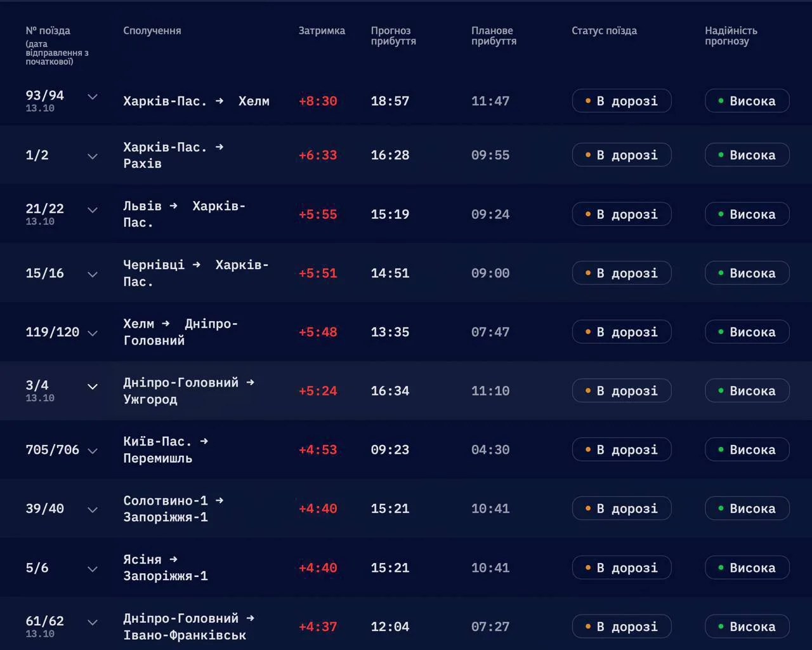The width and height of the screenshot is (812, 650).
Task: Click the 'Сполучення' column header
Action: pyautogui.click(x=152, y=30)
